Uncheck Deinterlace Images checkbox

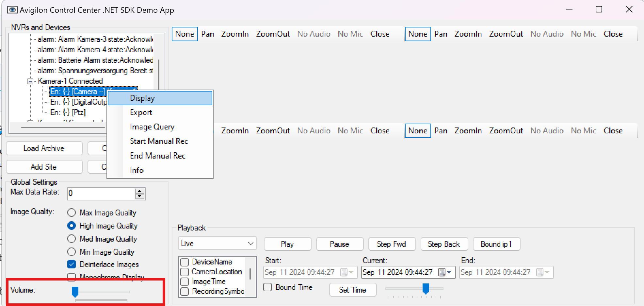pos(72,264)
